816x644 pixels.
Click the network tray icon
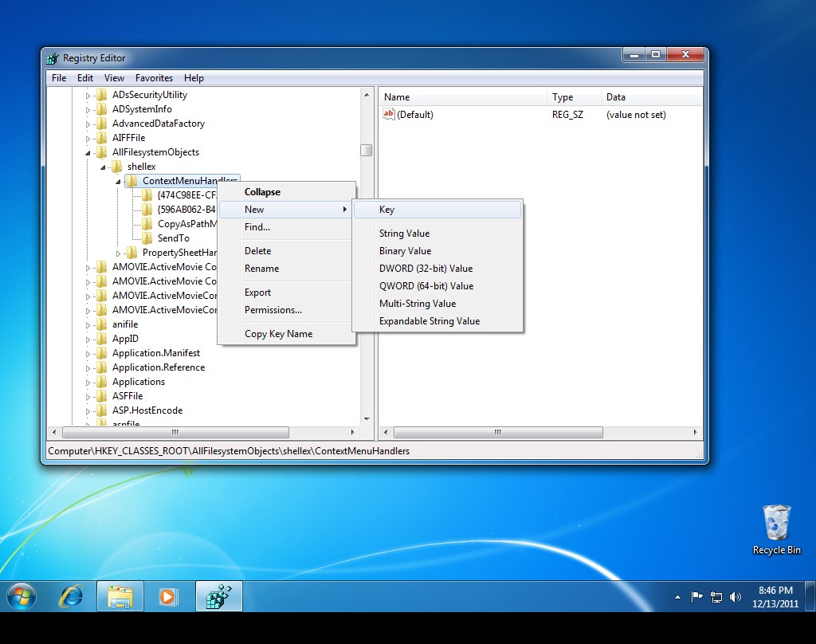point(716,597)
